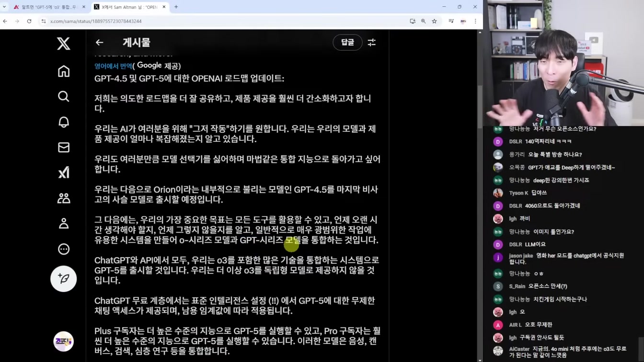Click AIR L chat message '오호 무제한'
644x362 pixels.
(539, 325)
